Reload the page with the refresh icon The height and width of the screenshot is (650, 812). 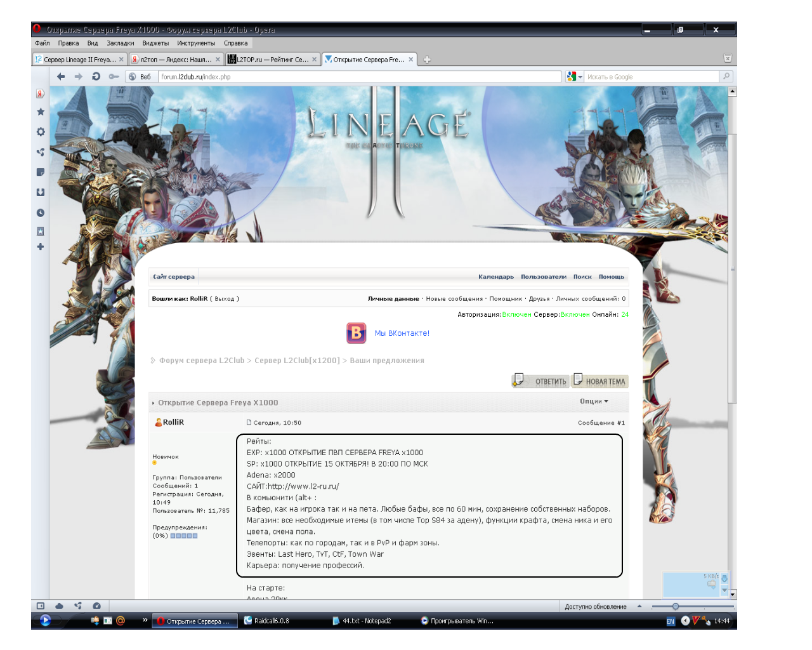pyautogui.click(x=96, y=76)
